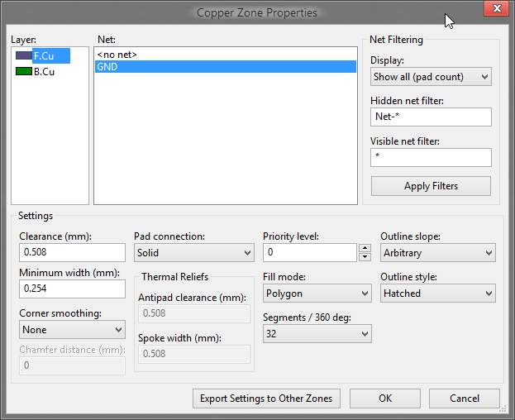Open the Fill mode dropdown
Screen dimensions: 515x420
tap(317, 294)
